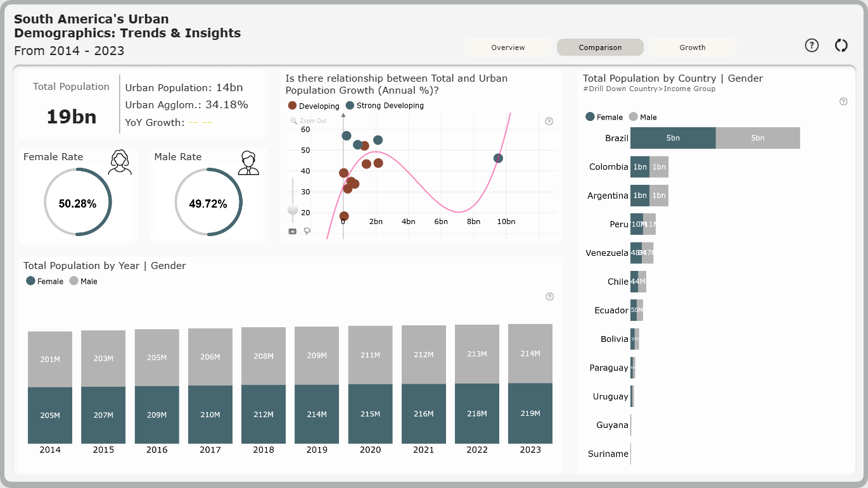The width and height of the screenshot is (868, 488).
Task: Open help icon for Population by Year chart
Action: [x=549, y=296]
